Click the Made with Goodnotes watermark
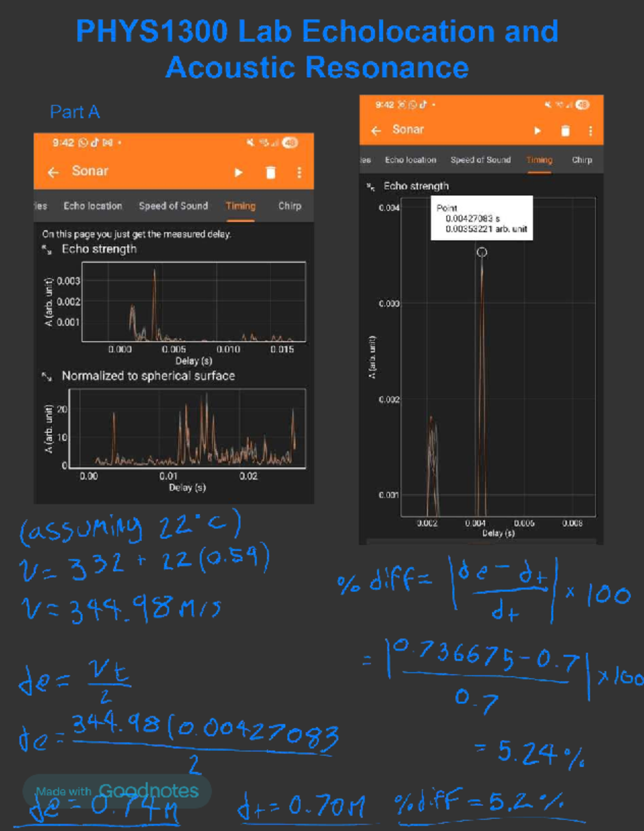The height and width of the screenshot is (831, 644). (117, 791)
